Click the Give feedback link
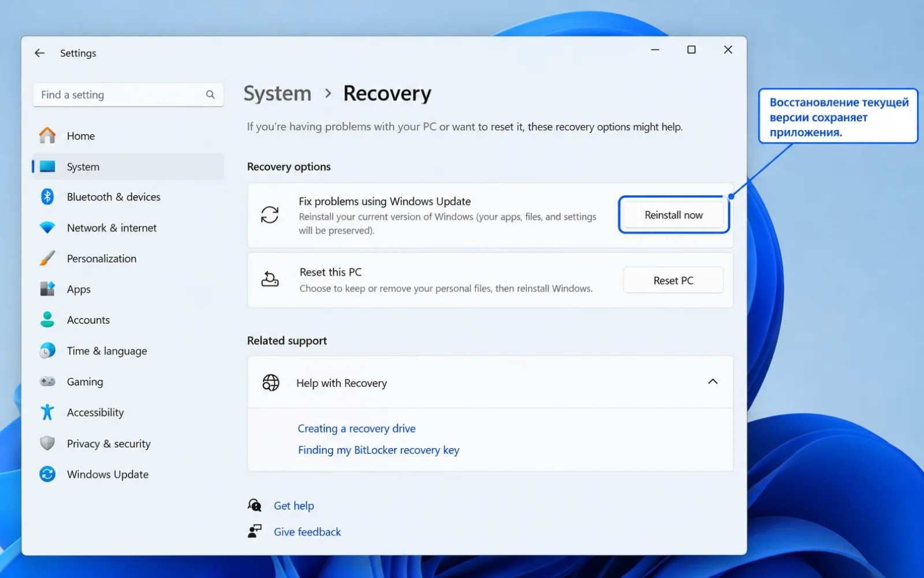The height and width of the screenshot is (578, 924). coord(307,531)
